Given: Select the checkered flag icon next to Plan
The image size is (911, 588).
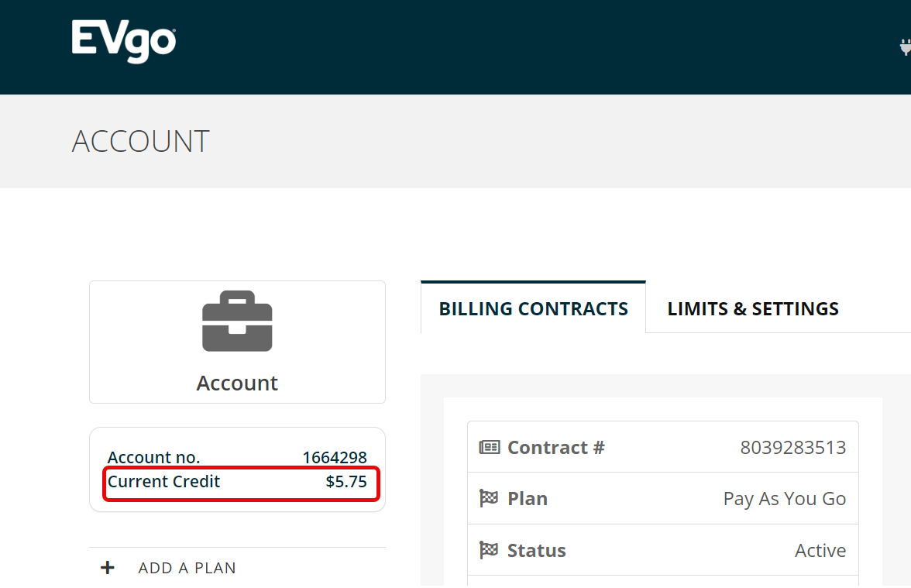Looking at the screenshot, I should pos(488,498).
